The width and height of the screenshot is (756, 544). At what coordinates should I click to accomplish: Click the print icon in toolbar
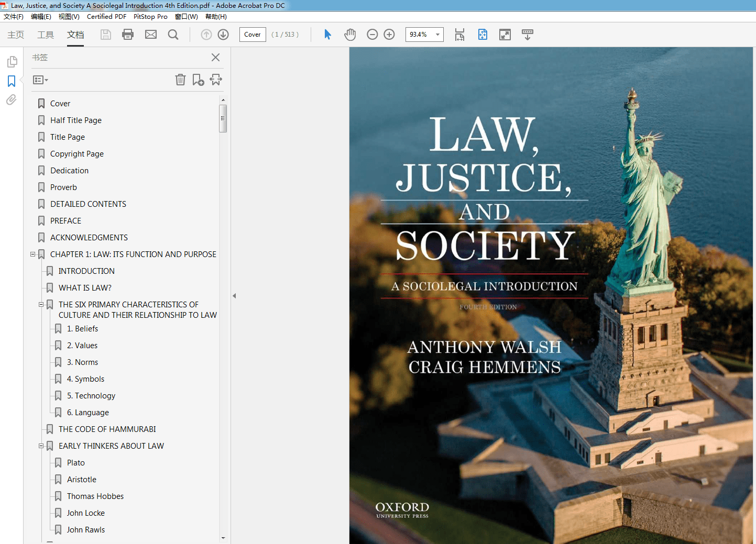click(128, 35)
